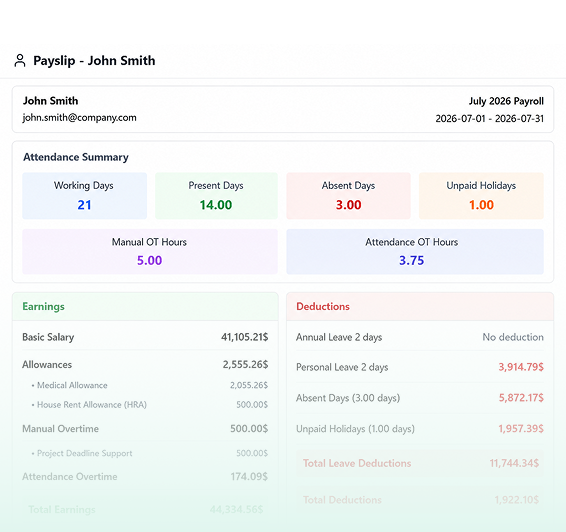Click the Basic Salary amount 41,105.21$
The width and height of the screenshot is (566, 532).
pos(244,337)
